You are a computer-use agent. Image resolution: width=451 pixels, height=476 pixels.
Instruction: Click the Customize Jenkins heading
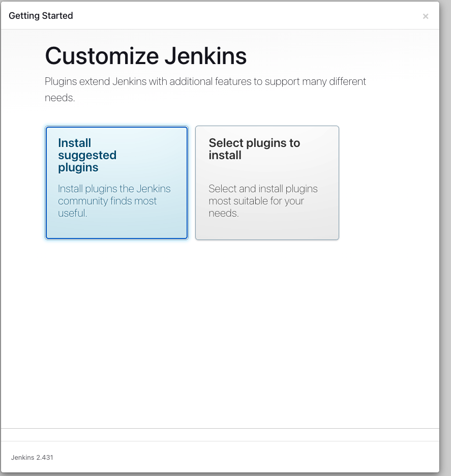pyautogui.click(x=146, y=56)
